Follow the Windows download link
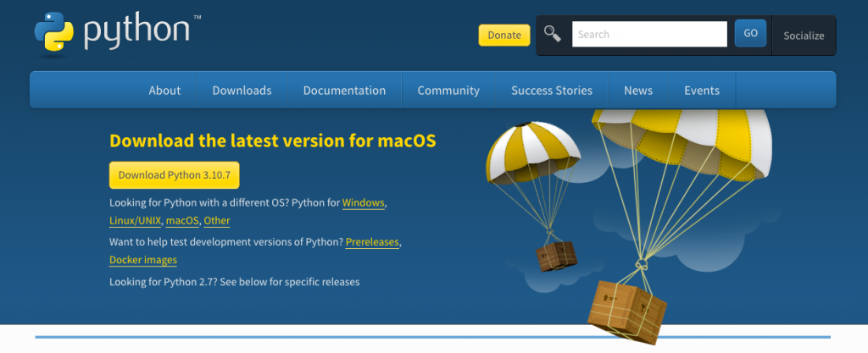 (x=363, y=202)
